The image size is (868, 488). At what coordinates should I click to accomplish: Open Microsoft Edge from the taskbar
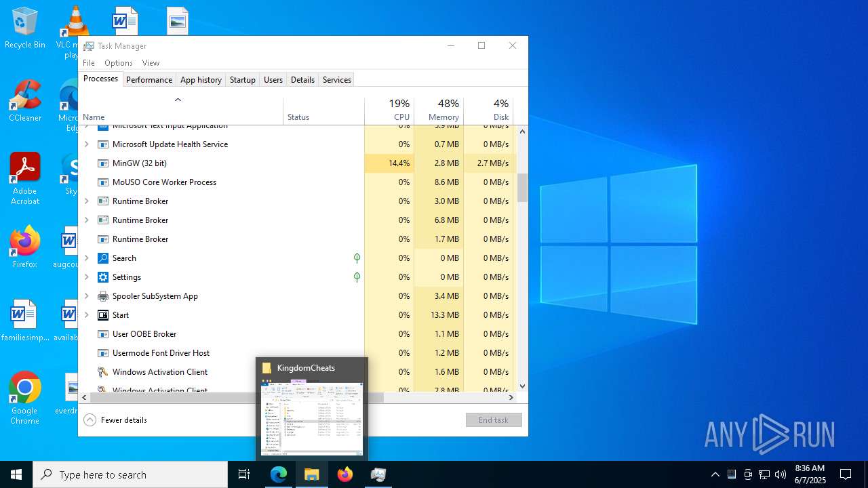pyautogui.click(x=279, y=474)
